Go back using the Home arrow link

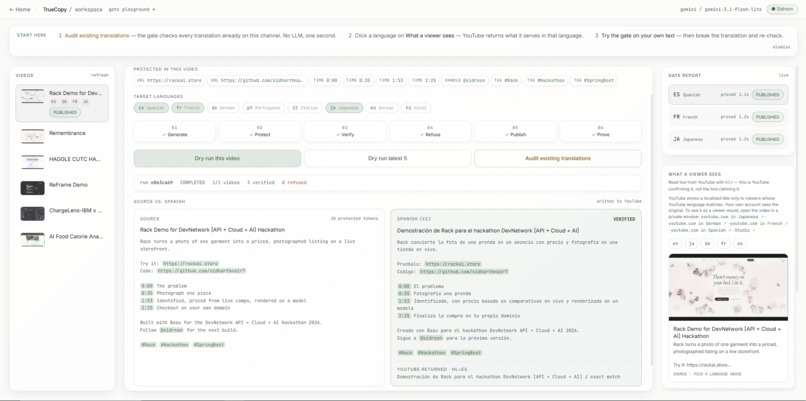coord(20,9)
